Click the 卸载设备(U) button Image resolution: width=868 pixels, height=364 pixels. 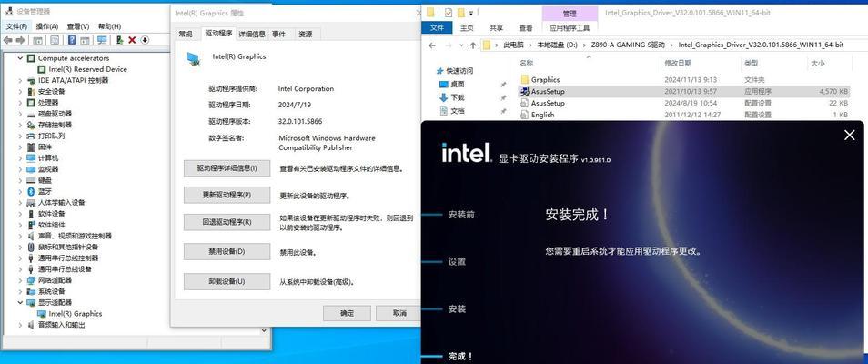(227, 281)
